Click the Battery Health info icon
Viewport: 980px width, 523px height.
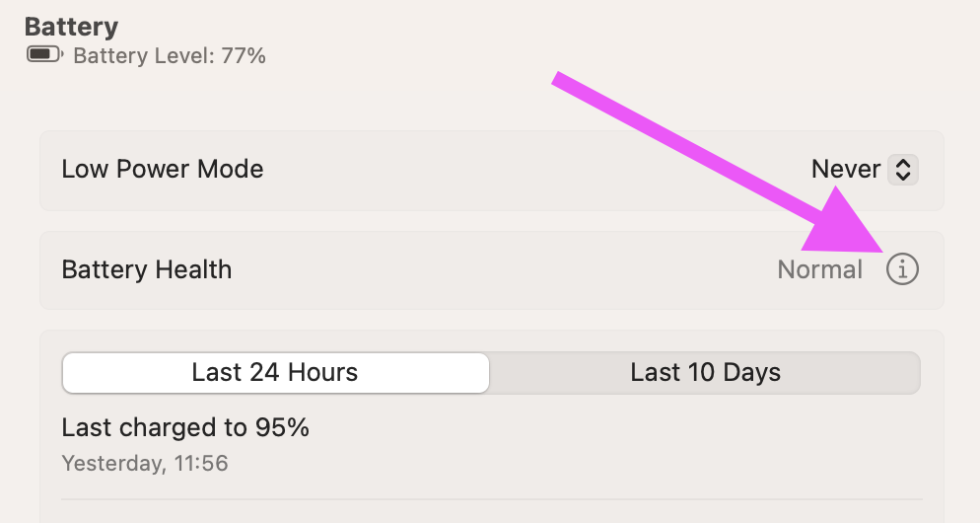tap(902, 268)
